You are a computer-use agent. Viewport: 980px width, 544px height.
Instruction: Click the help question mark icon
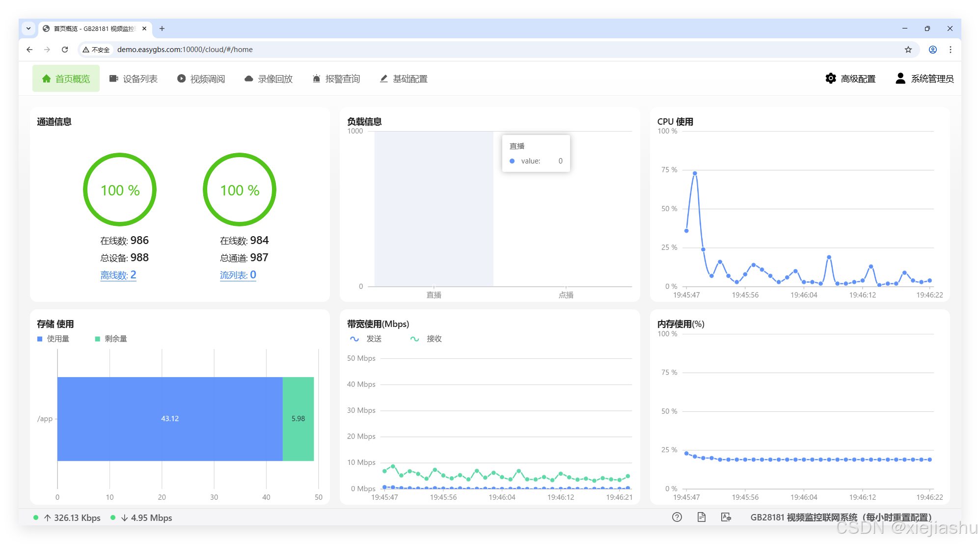(677, 517)
